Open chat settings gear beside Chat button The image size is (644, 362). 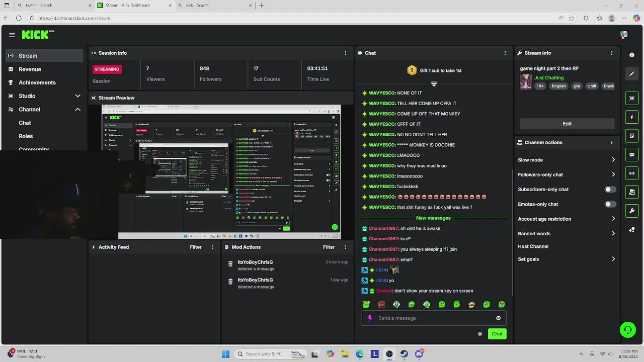(480, 334)
